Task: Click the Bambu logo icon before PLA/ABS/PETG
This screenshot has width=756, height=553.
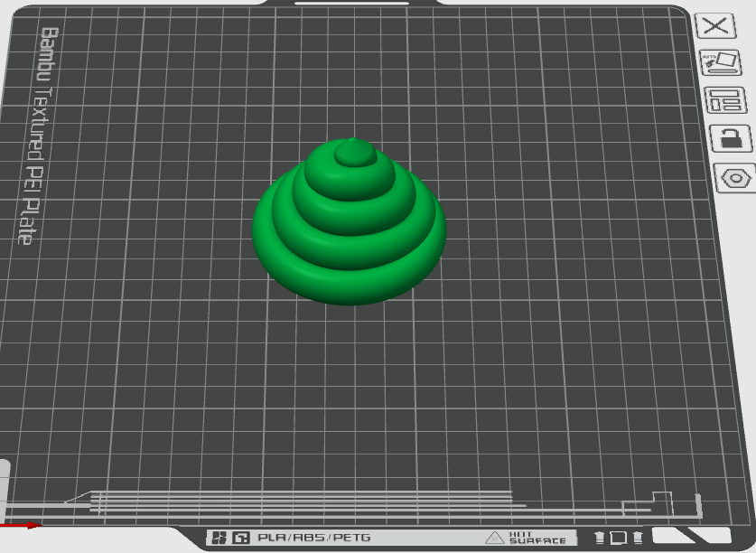Action: 219,538
